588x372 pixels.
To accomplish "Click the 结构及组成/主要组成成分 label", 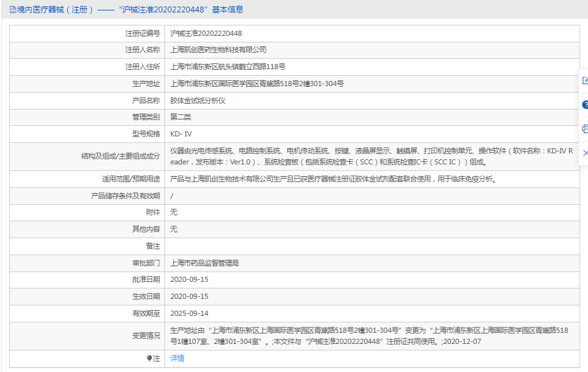I will point(121,157).
